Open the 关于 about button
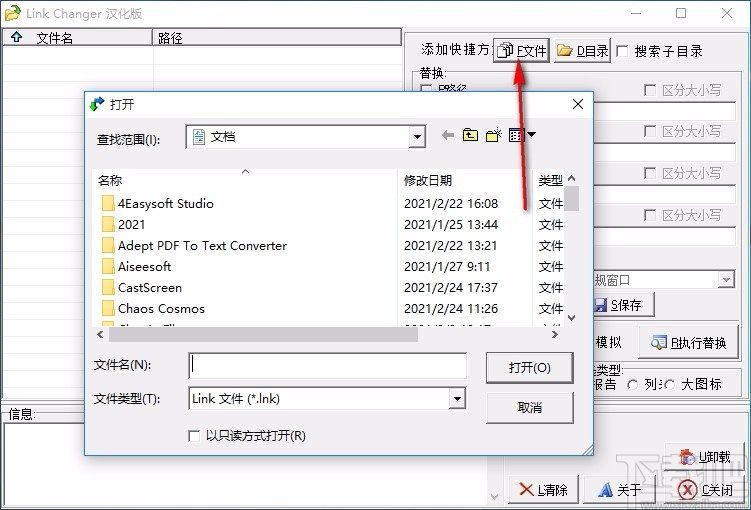The image size is (751, 510). [x=619, y=489]
